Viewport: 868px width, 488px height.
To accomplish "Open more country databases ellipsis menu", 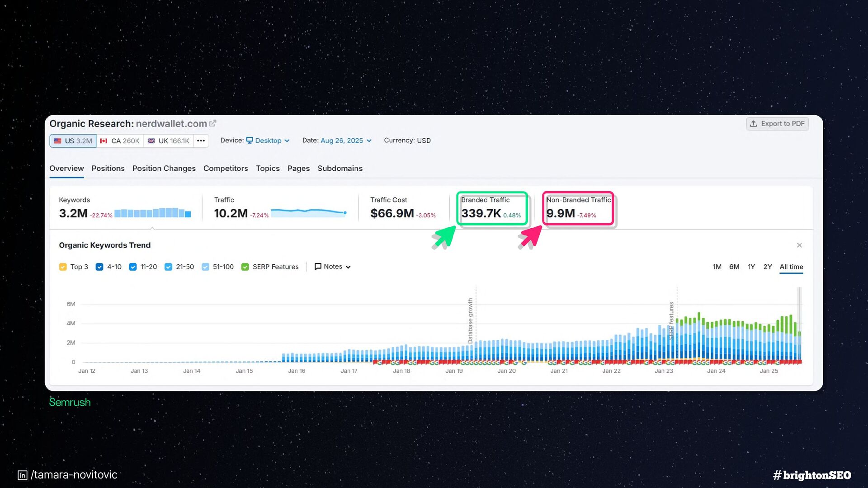I will pos(201,141).
